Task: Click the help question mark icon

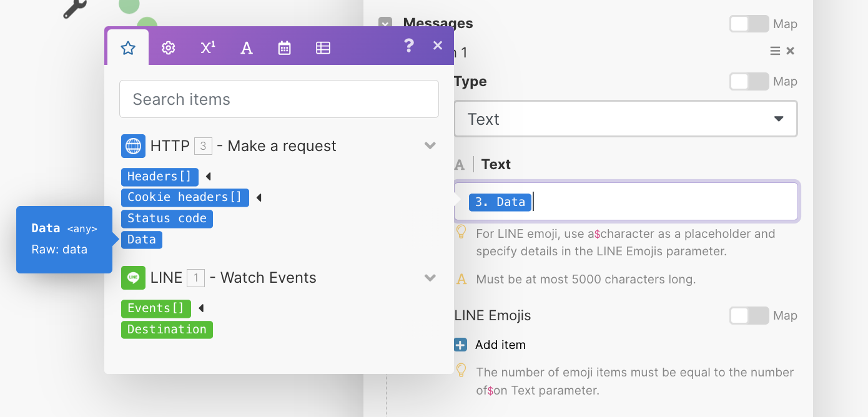Action: tap(409, 46)
